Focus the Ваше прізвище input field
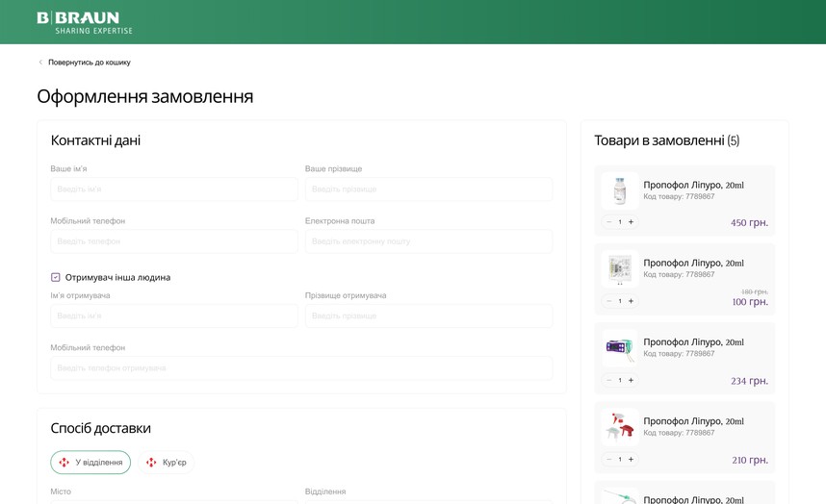826x504 pixels. (x=428, y=189)
